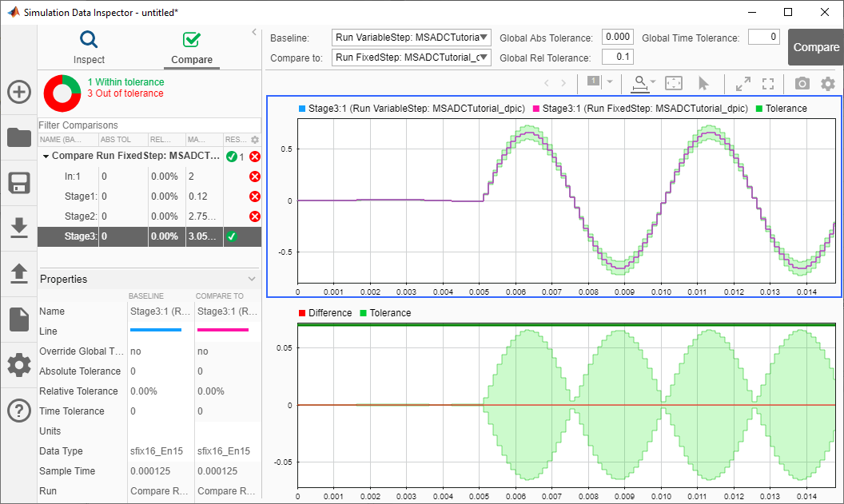The height and width of the screenshot is (504, 844).
Task: Toggle the failed results red X filter
Action: coord(254,157)
